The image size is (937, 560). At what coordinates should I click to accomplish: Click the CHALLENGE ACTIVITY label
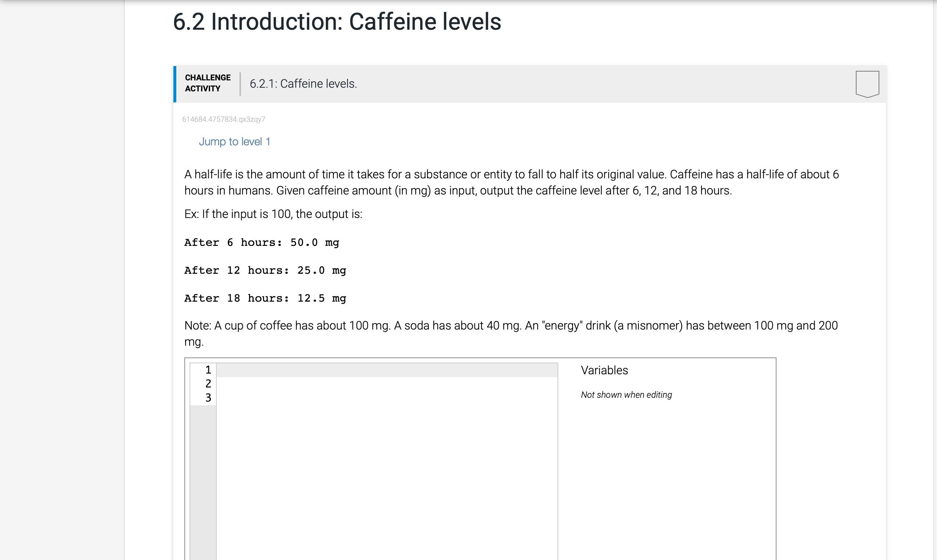pos(207,83)
